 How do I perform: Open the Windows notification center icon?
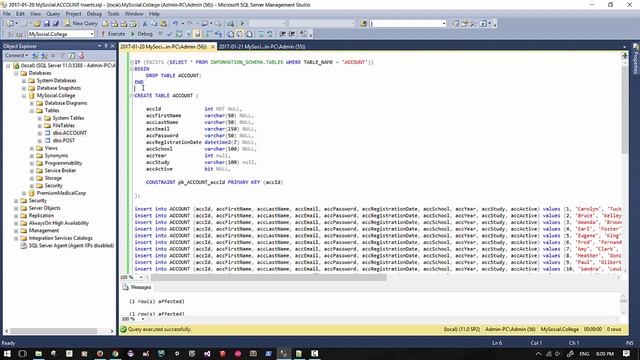[627, 353]
